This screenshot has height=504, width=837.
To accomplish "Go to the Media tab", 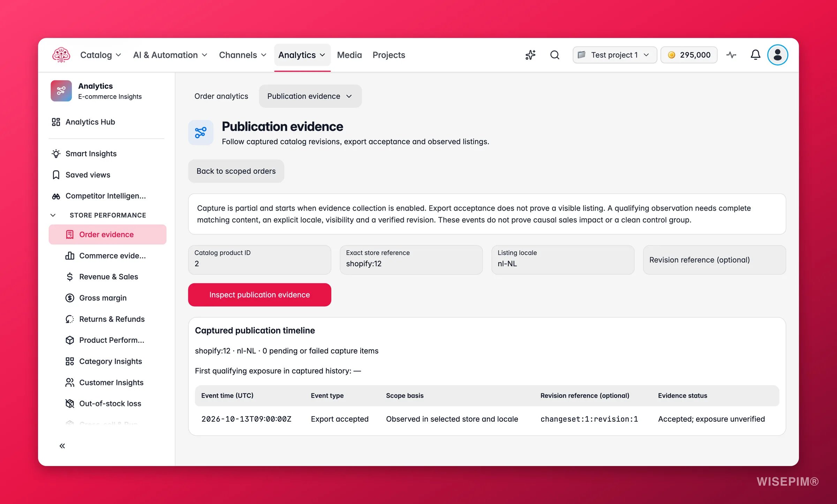I will (349, 55).
